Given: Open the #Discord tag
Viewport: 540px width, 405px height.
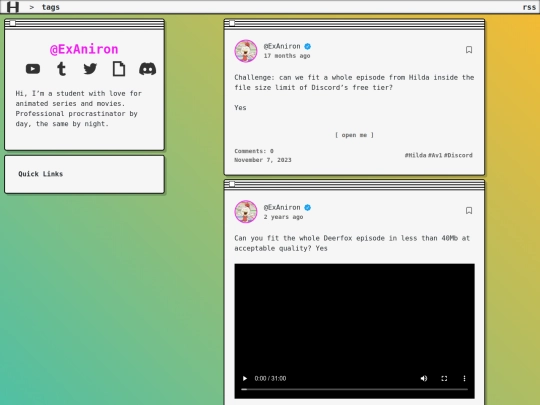Looking at the screenshot, I should coord(458,155).
